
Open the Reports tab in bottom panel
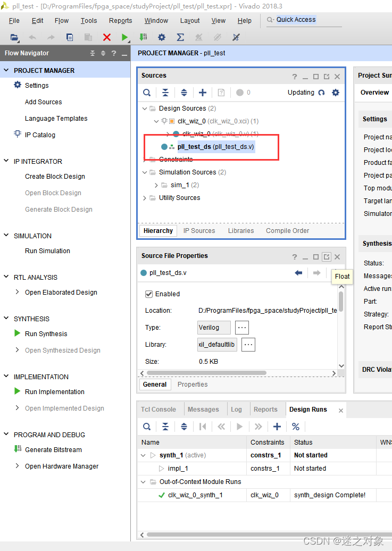coord(265,410)
